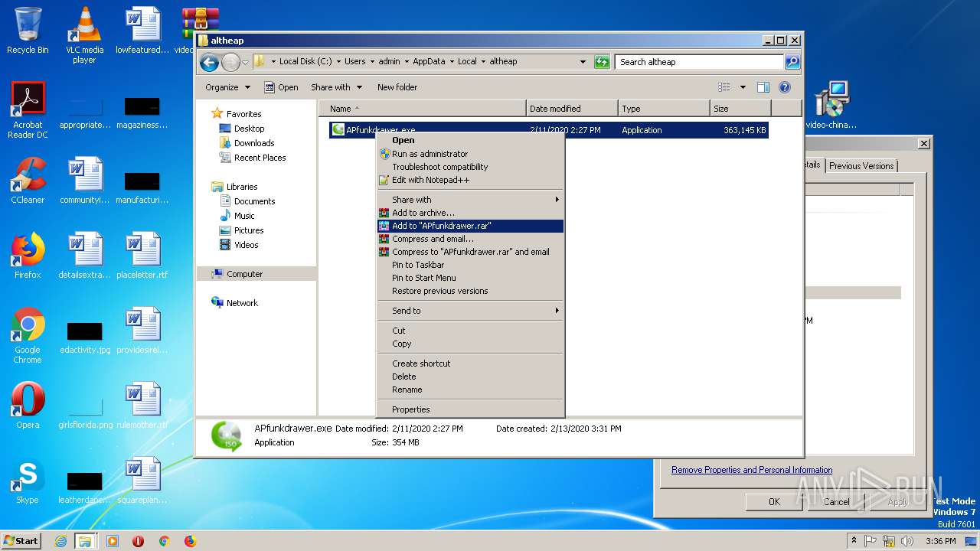
Task: Change view layout icon
Action: tap(724, 87)
